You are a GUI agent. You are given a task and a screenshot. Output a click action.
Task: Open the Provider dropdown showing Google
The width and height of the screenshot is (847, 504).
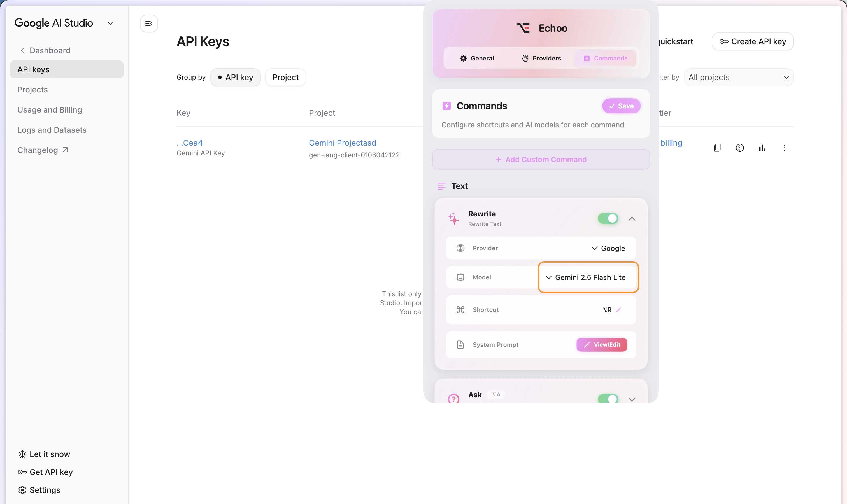(x=608, y=248)
